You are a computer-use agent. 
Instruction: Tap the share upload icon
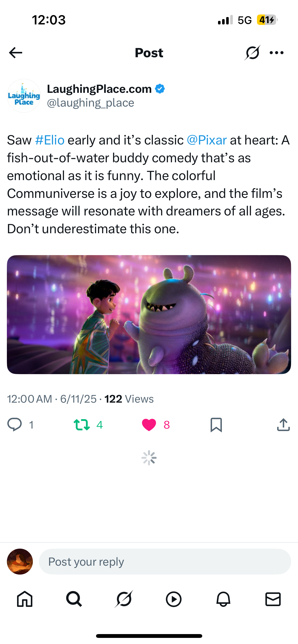283,425
